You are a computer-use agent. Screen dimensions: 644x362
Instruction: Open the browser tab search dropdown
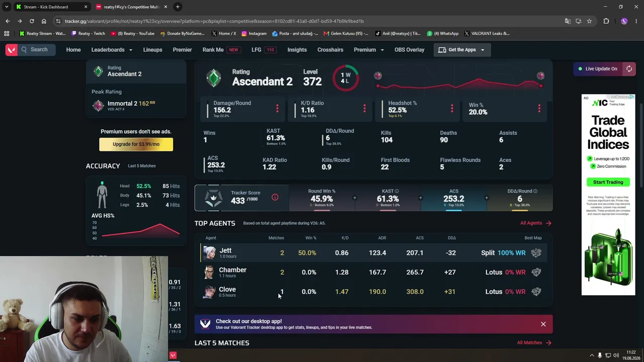tap(7, 7)
